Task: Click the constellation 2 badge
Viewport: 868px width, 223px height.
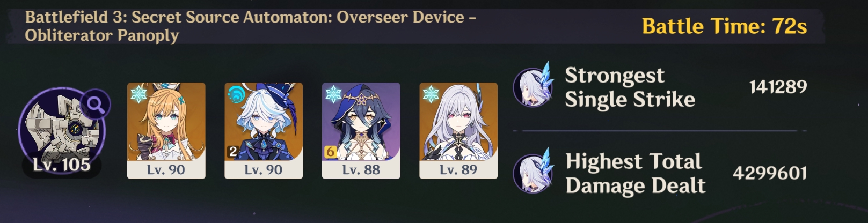Action: [232, 152]
